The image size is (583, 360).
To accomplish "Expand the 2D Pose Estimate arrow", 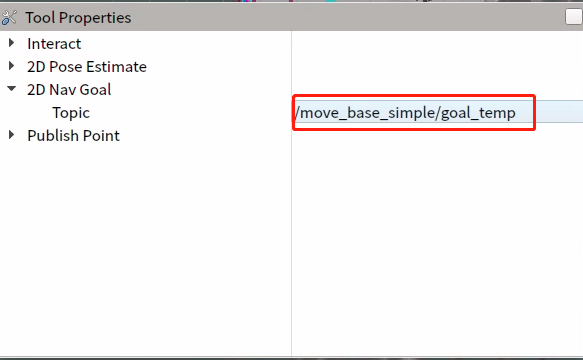I will tap(12, 66).
